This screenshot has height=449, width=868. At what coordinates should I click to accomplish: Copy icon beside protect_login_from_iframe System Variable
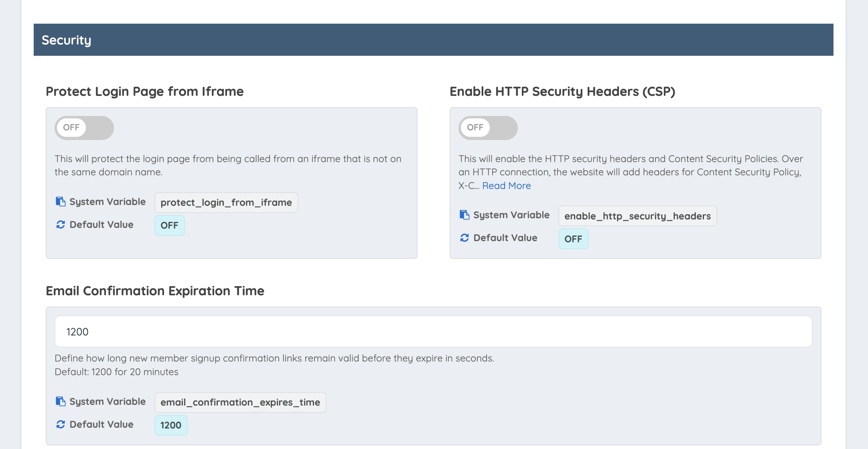click(61, 202)
